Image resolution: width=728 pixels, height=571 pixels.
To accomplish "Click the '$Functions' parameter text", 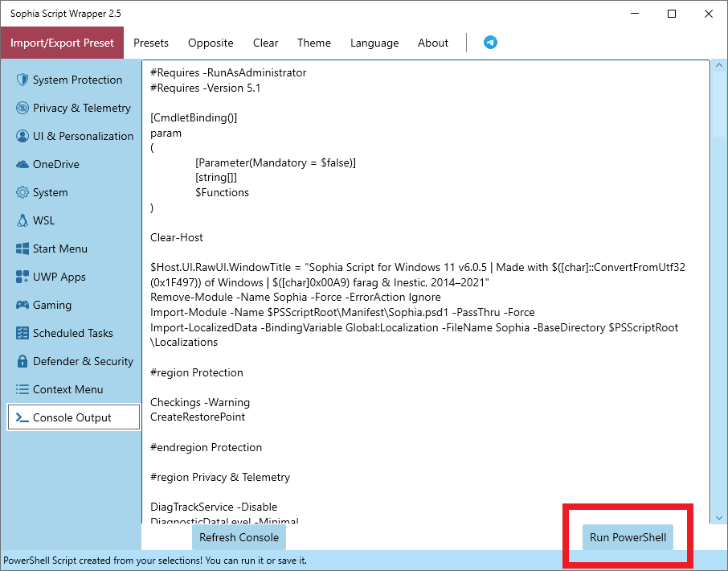I will click(x=222, y=192).
